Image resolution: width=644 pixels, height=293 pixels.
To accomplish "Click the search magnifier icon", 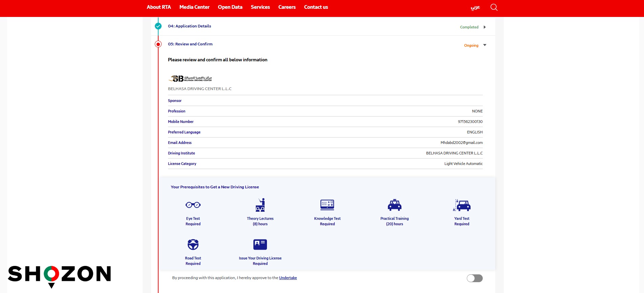I will coord(494,7).
